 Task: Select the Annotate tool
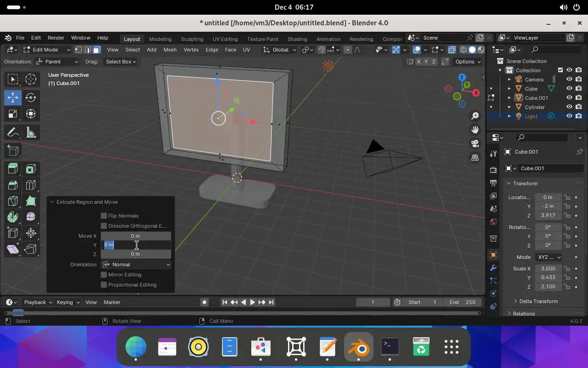pyautogui.click(x=13, y=133)
